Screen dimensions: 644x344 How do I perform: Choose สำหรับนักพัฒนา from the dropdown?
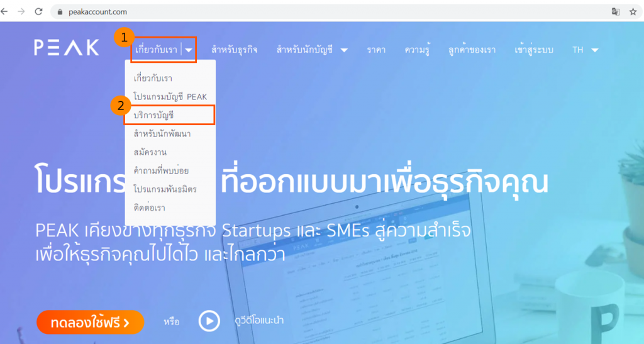[x=162, y=134]
